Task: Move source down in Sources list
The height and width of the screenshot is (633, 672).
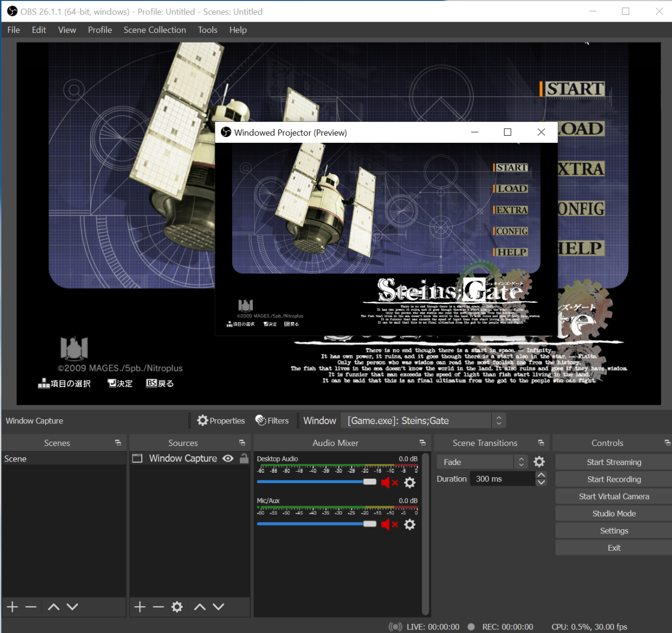Action: click(218, 607)
